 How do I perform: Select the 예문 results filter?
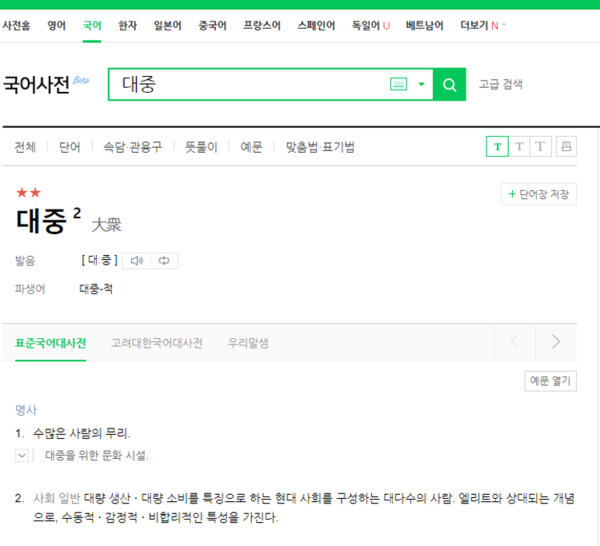coord(251,147)
